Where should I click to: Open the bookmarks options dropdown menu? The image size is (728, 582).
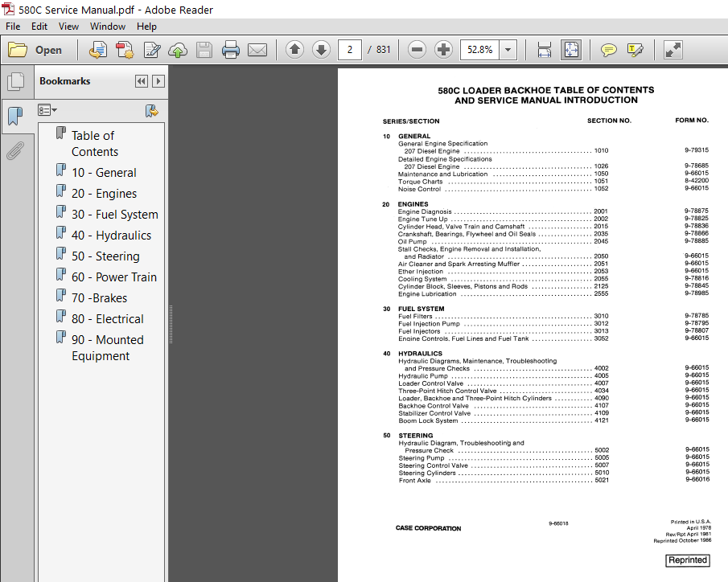tap(47, 110)
